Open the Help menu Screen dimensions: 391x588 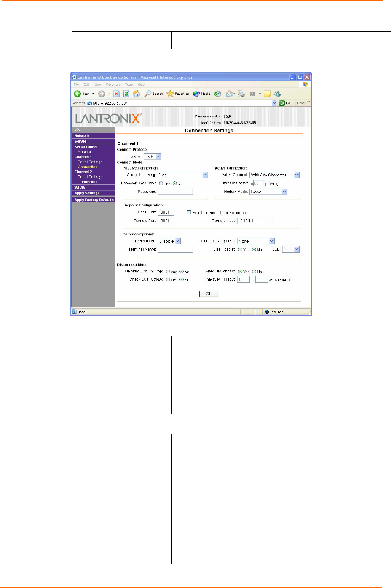click(x=141, y=84)
